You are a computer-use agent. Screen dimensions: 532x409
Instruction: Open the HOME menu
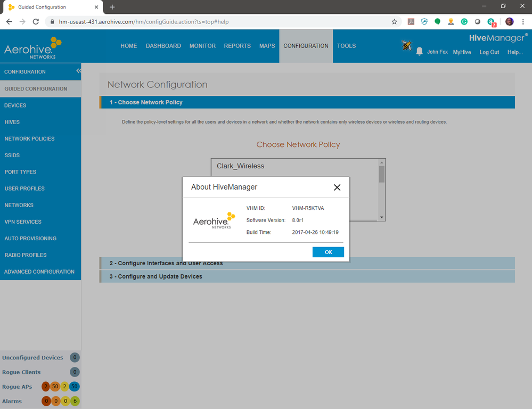coord(128,46)
